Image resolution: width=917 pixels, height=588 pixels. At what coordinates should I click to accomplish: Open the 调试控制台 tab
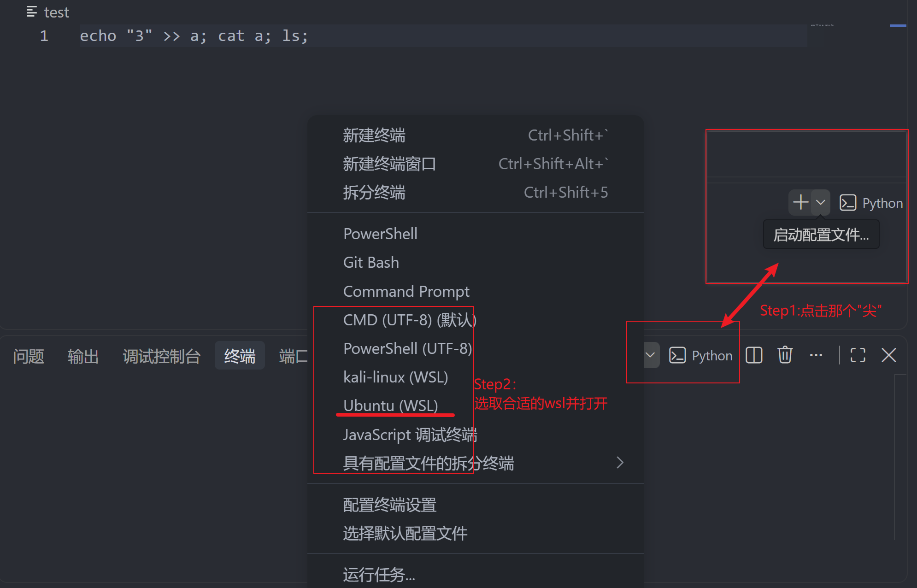coord(161,356)
